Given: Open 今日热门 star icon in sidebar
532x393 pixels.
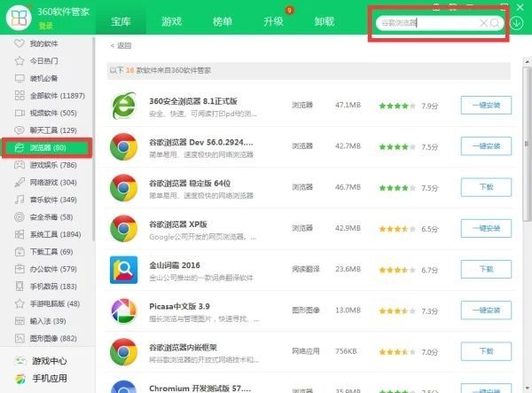Looking at the screenshot, I should tap(20, 60).
